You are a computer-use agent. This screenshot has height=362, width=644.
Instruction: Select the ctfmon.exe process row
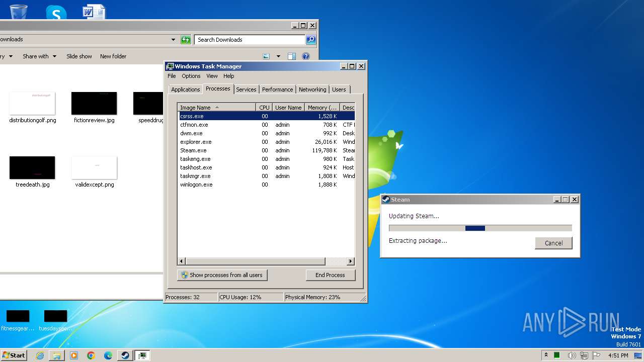266,125
